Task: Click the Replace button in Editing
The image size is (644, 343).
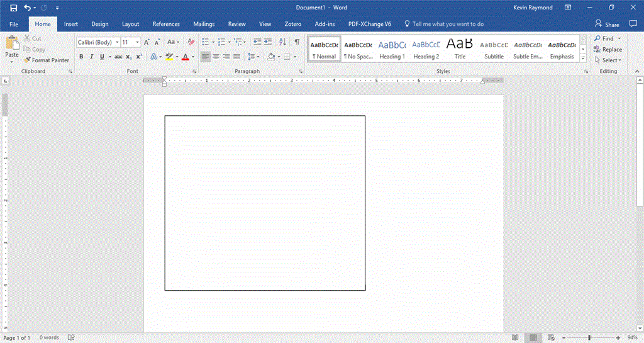Action: pos(608,49)
